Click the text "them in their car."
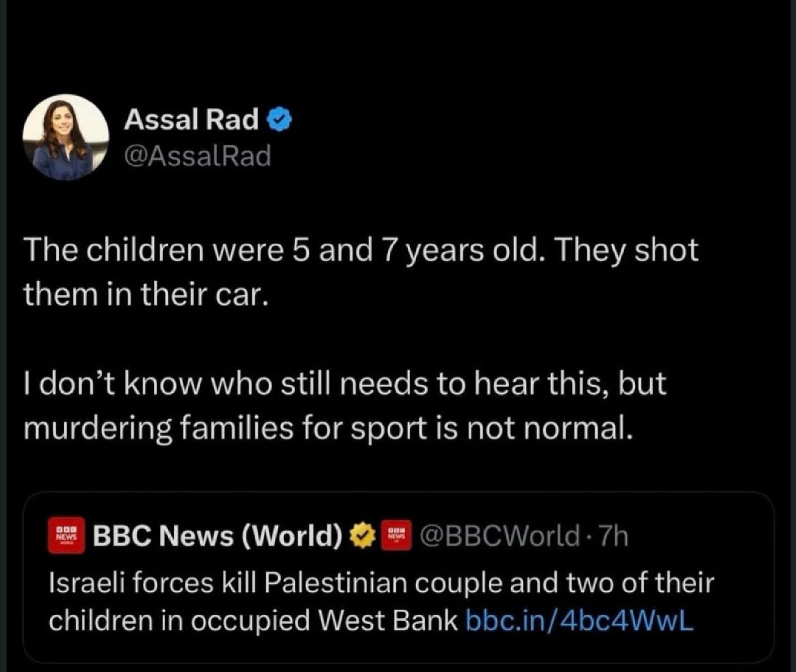 coord(145,294)
